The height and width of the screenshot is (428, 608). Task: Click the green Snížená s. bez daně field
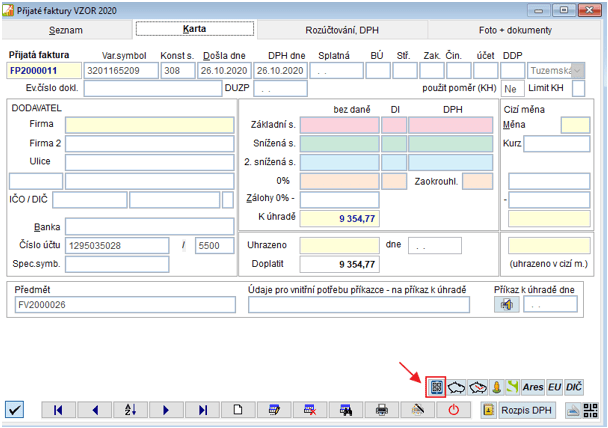pos(339,143)
